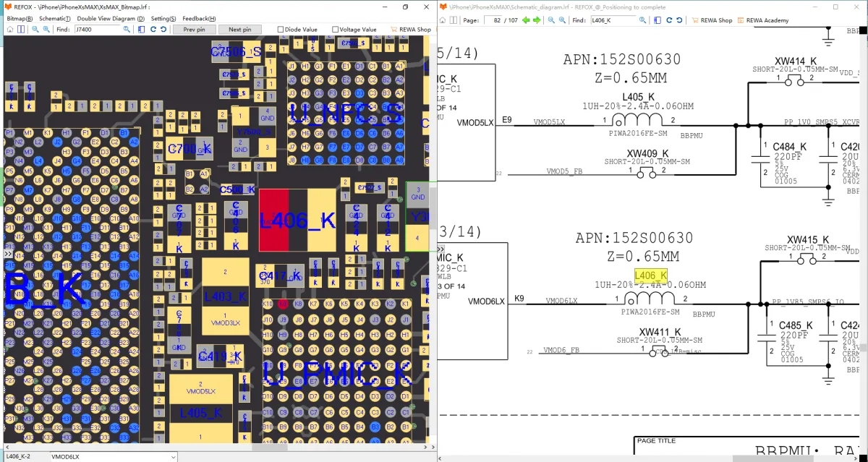
Task: Rotate schematic page clockwise
Action: point(669,20)
